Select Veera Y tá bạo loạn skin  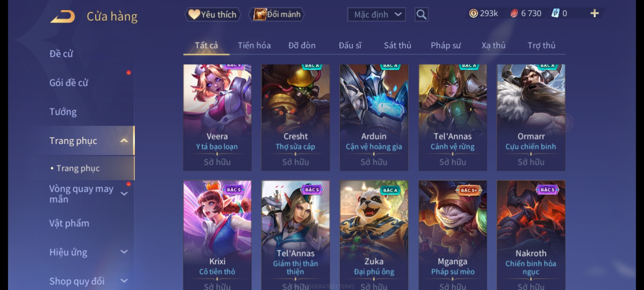(x=217, y=118)
